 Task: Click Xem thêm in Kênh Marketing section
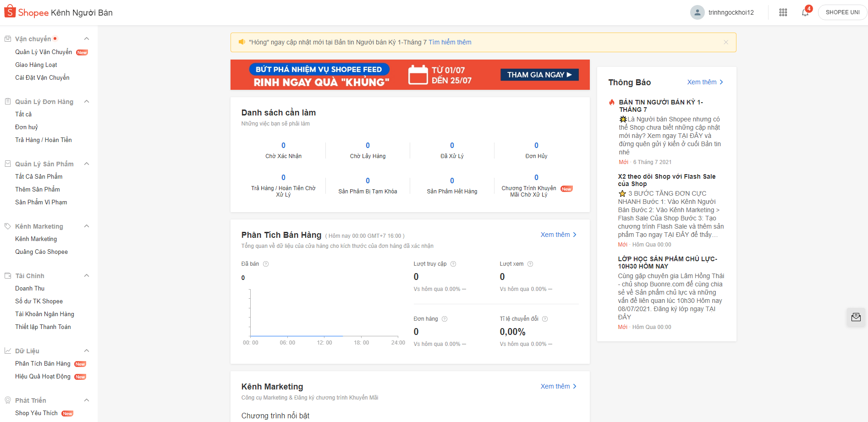pyautogui.click(x=558, y=386)
